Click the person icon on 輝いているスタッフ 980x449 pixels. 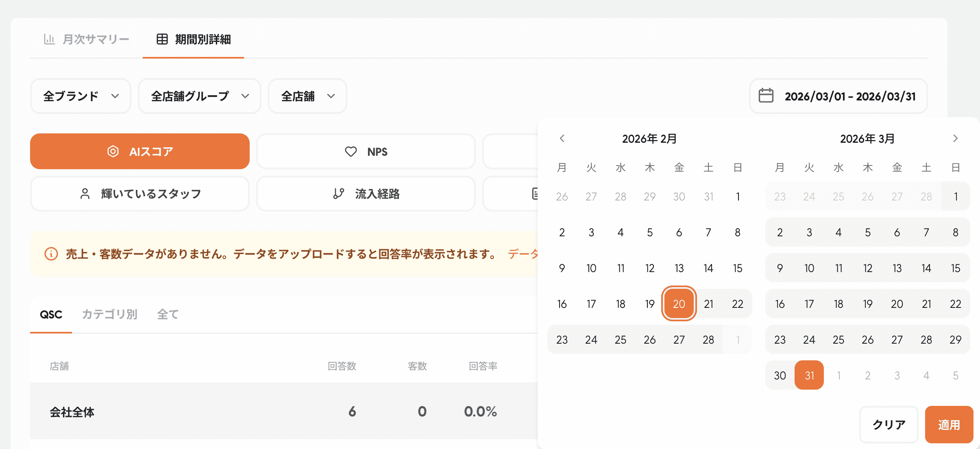[x=85, y=194]
